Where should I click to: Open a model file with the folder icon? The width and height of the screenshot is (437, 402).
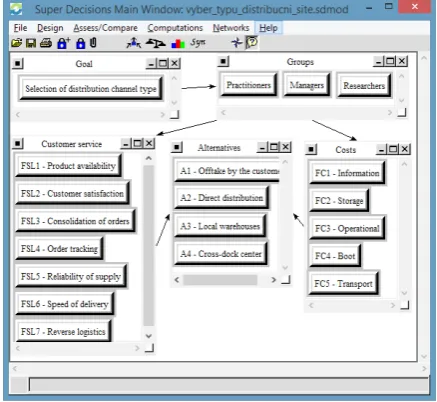point(16,43)
